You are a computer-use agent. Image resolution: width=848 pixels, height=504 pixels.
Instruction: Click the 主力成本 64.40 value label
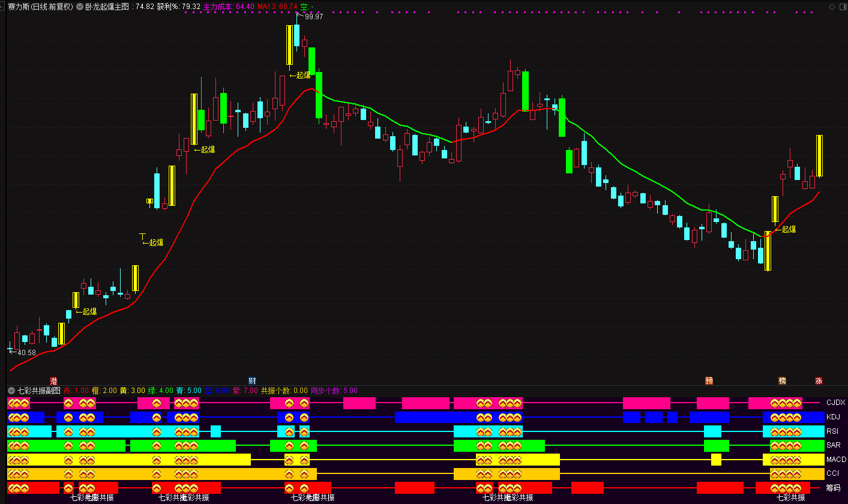[229, 7]
